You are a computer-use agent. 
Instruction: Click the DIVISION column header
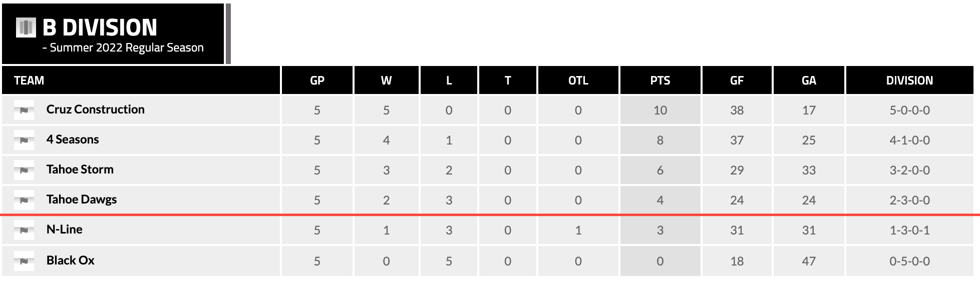point(909,80)
